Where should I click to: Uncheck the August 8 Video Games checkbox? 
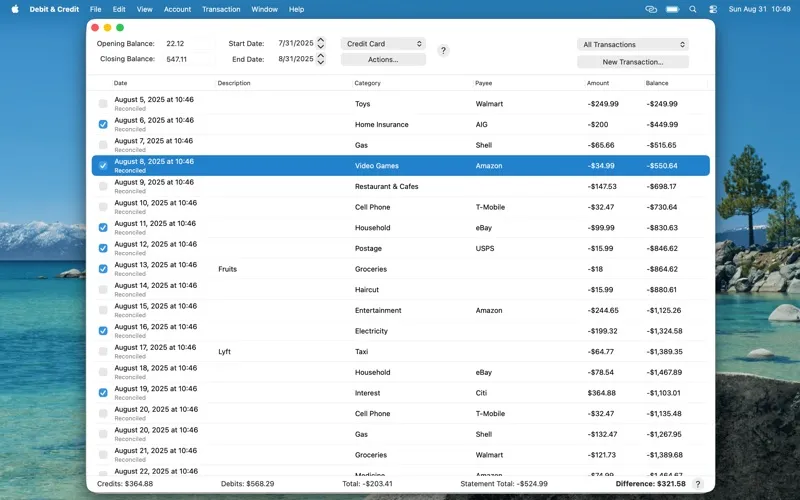pos(103,165)
